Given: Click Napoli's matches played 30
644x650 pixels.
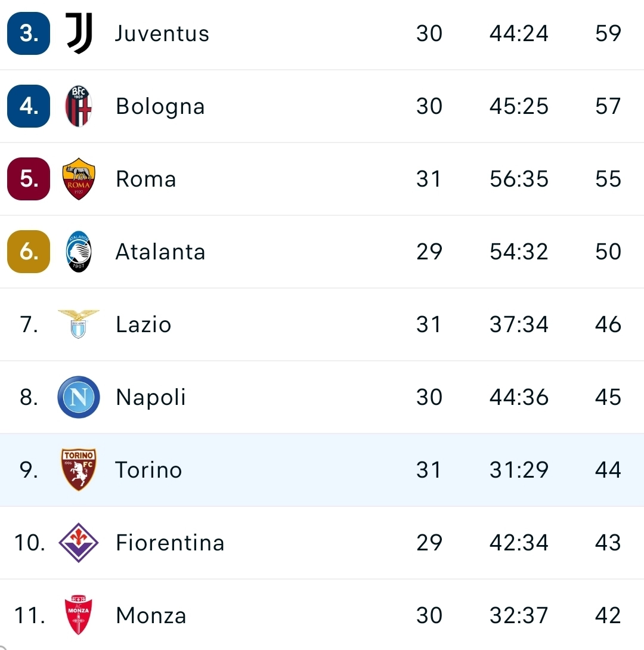Looking at the screenshot, I should point(429,397).
